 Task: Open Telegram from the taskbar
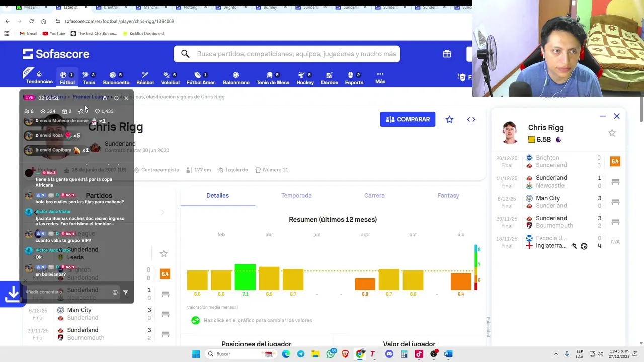click(x=301, y=354)
